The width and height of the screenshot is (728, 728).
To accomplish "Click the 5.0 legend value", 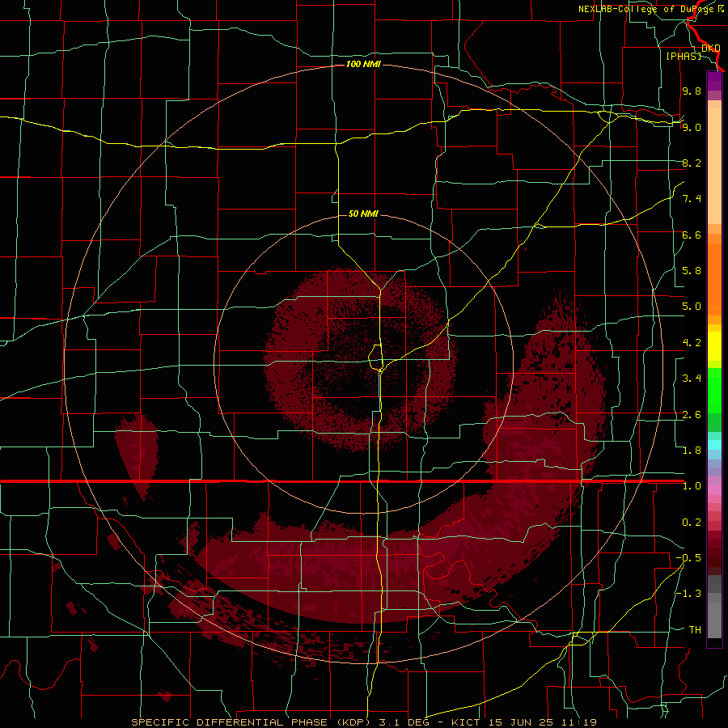I will 692,307.
